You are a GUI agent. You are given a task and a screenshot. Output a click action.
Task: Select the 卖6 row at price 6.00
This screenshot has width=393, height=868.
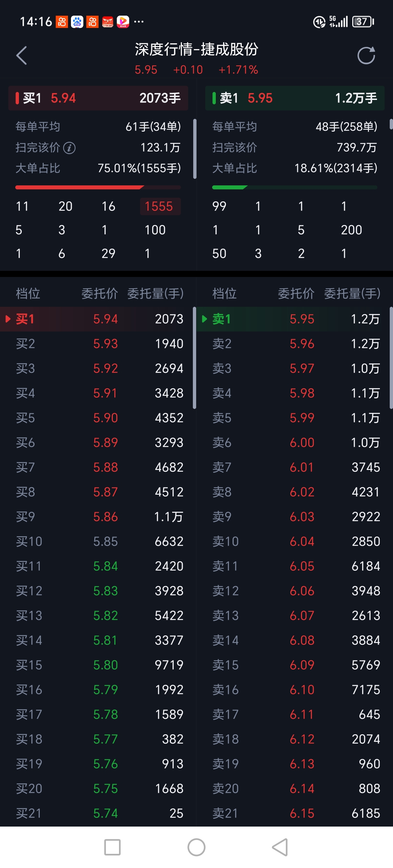(x=295, y=443)
